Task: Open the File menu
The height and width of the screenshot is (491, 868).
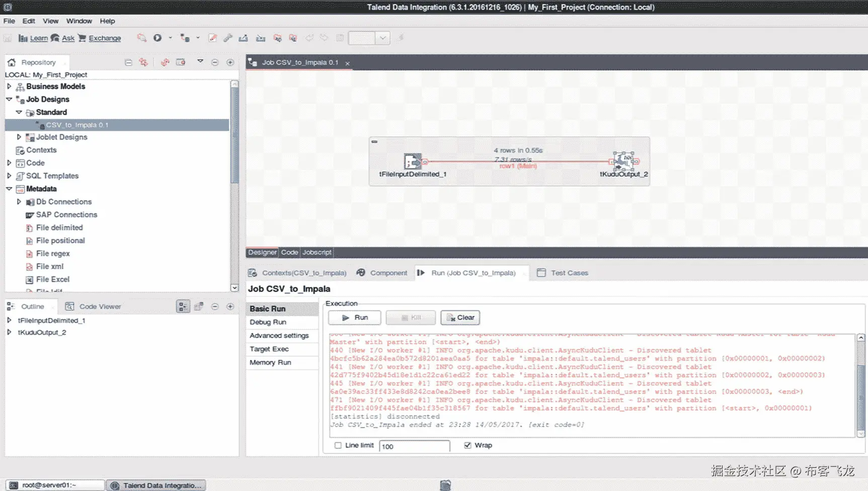Action: coord(9,21)
